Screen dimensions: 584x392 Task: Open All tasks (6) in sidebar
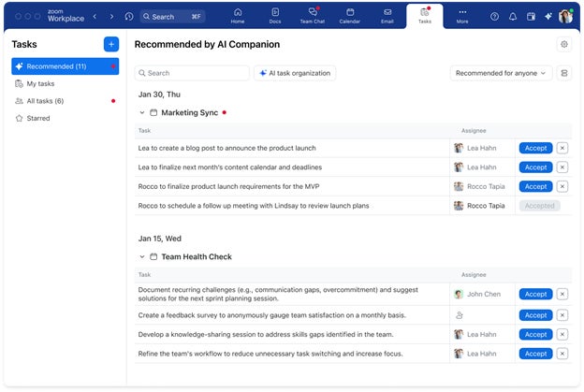click(x=66, y=101)
